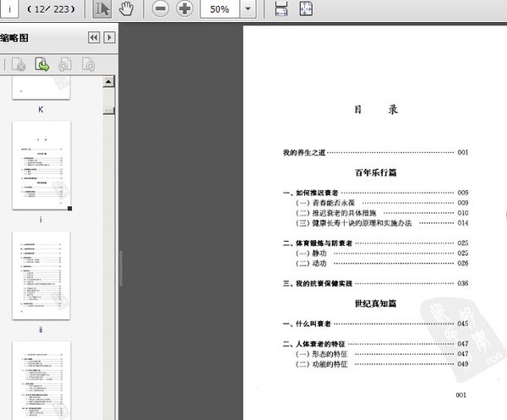Click section heading 世纪真知篇

[x=376, y=303]
